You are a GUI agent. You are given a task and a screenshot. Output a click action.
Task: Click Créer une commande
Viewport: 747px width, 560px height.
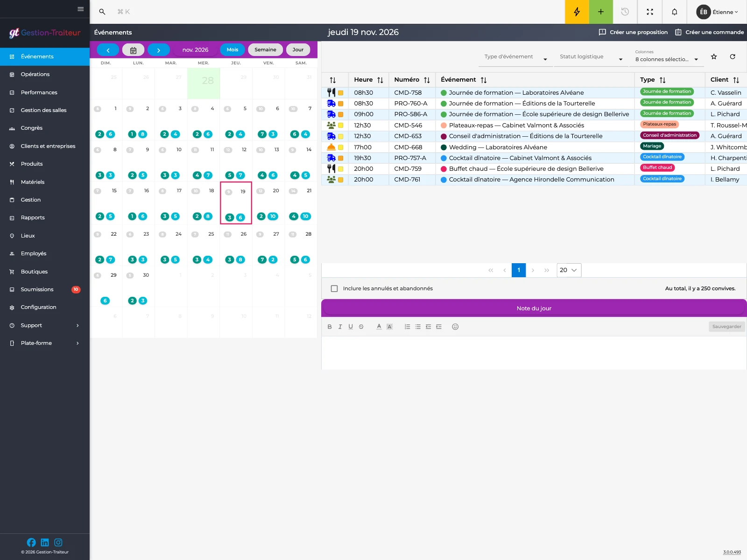[709, 32]
